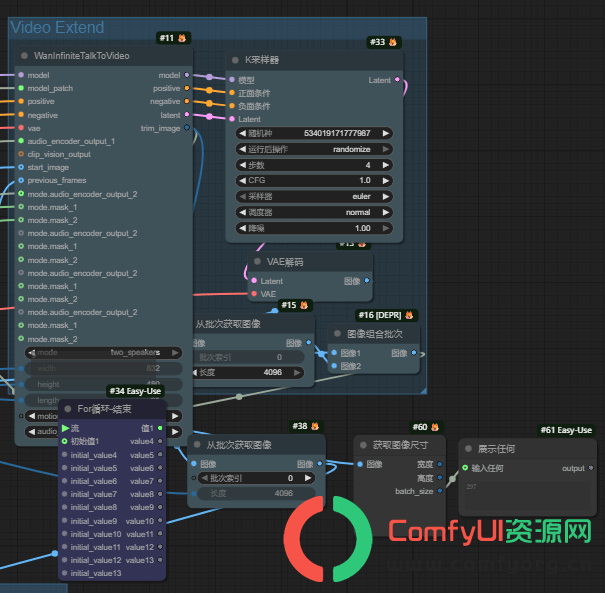This screenshot has height=593, width=605.
Task: Click the initial_value13 input socket
Action: (x=64, y=573)
